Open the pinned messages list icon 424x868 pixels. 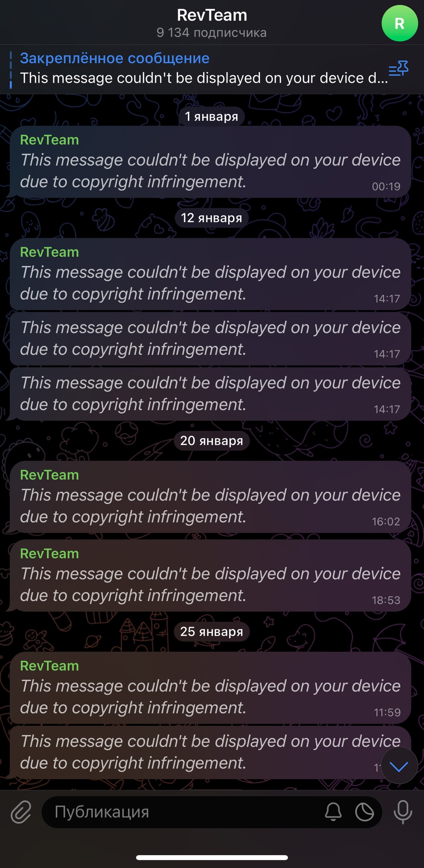(399, 69)
